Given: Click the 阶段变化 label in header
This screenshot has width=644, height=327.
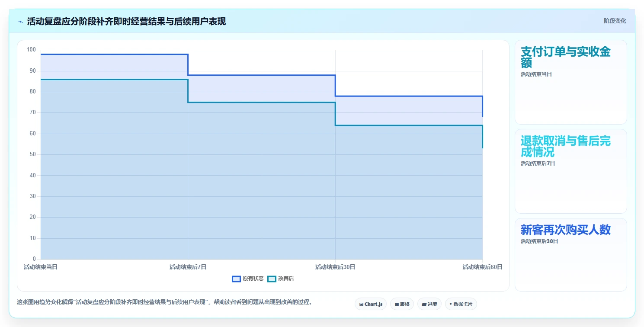Looking at the screenshot, I should 615,21.
